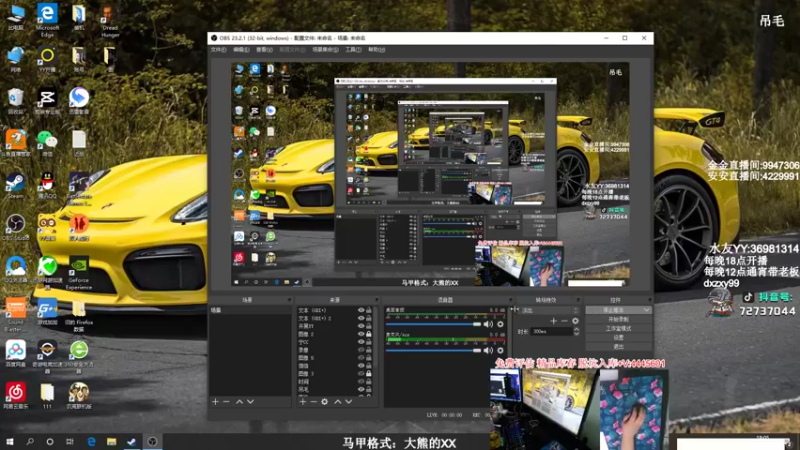Open source properties gear in Sources panel

(x=325, y=401)
